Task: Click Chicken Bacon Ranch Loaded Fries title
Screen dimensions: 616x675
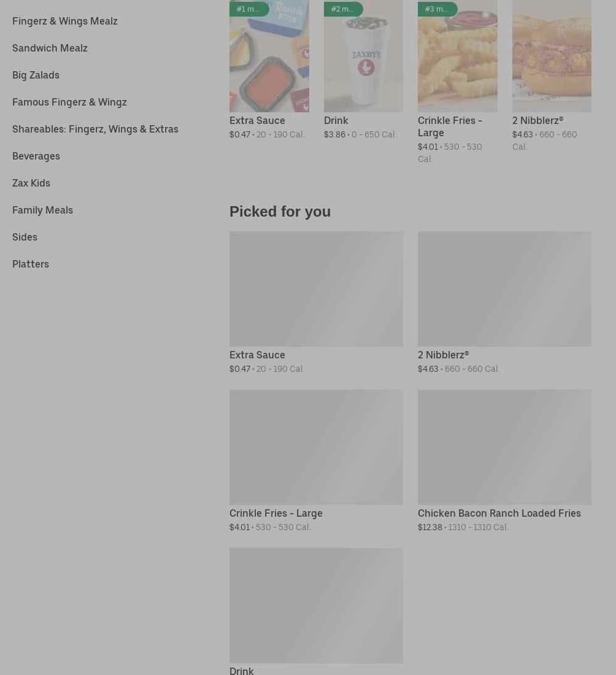Action: coord(499,513)
